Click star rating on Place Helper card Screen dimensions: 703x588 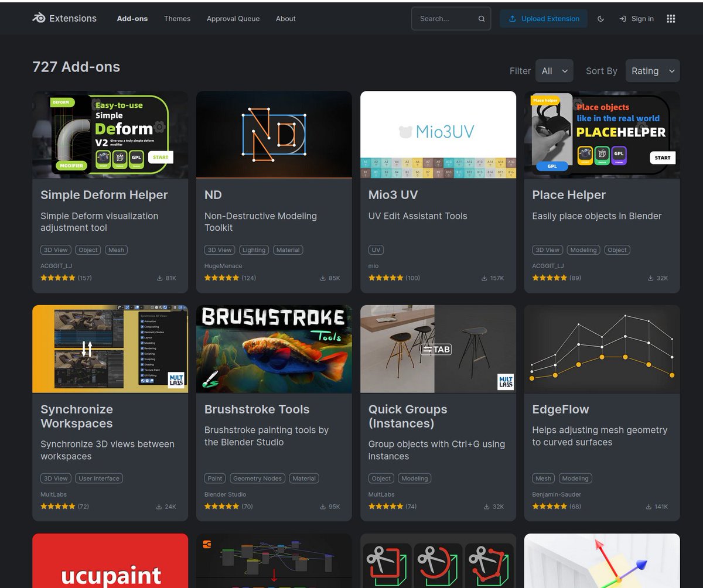(x=550, y=278)
